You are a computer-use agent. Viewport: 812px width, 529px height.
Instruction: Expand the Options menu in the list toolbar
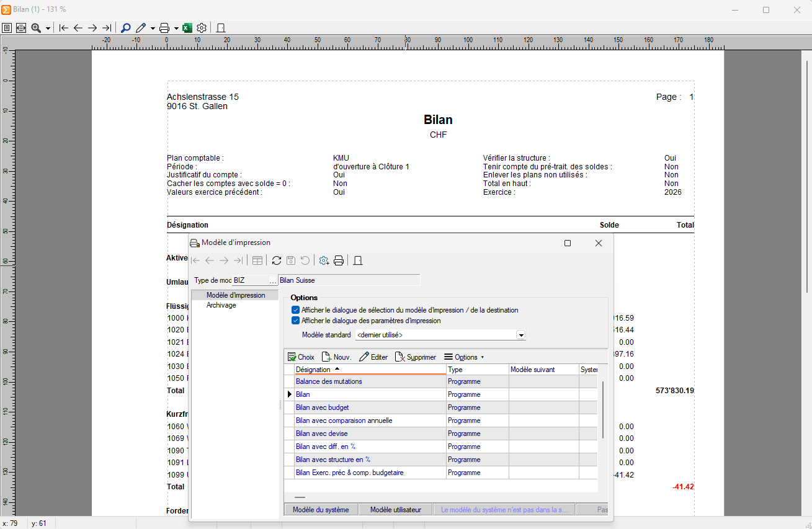point(464,357)
